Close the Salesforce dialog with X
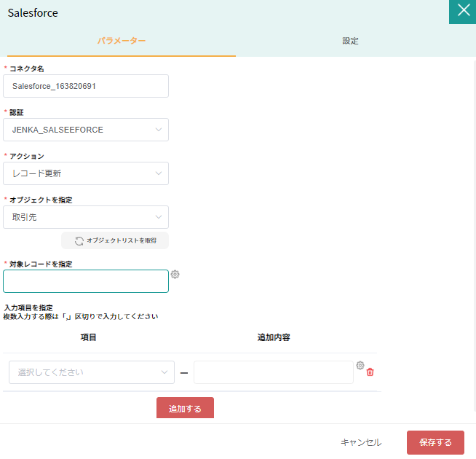476x459 pixels. pos(463,12)
